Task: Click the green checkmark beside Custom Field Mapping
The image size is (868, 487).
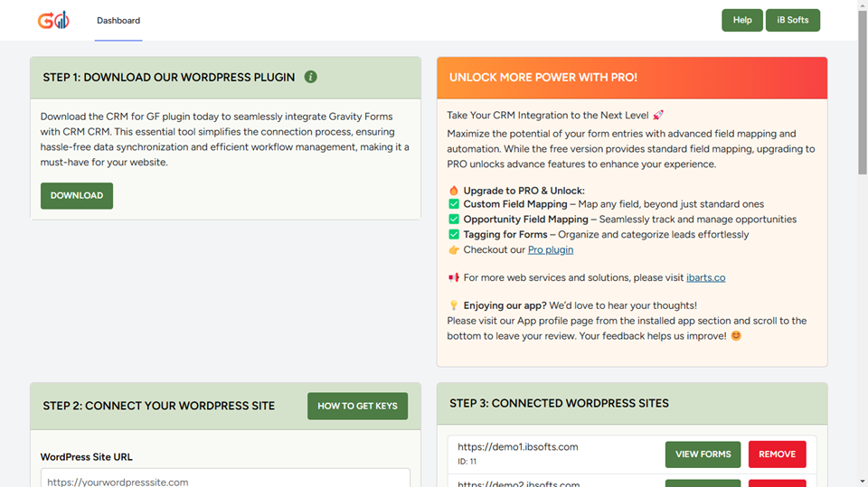Action: 454,204
